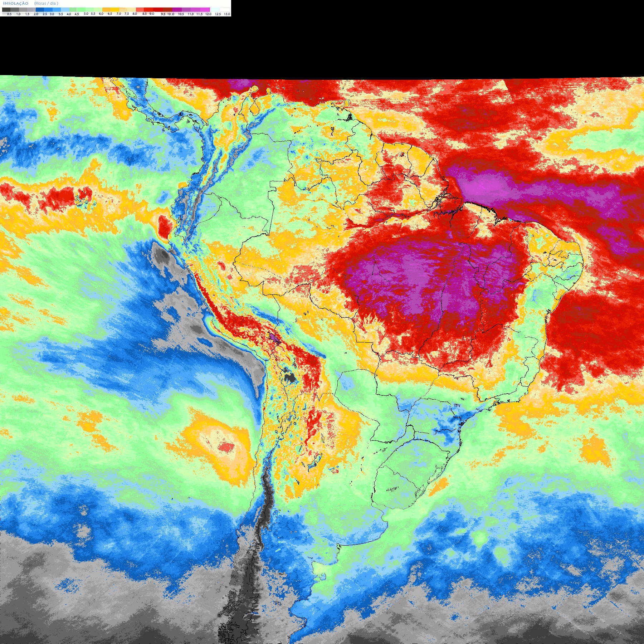Click the '0.5' legend value
The height and width of the screenshot is (644, 644).
pyautogui.click(x=9, y=14)
